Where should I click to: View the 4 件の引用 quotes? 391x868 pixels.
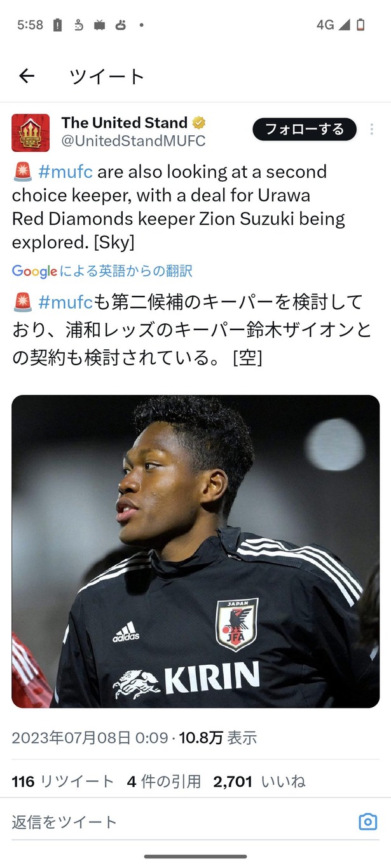pyautogui.click(x=163, y=782)
